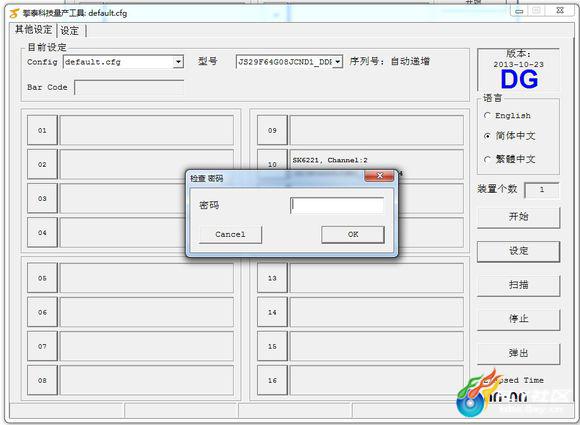Screen dimensions: 580x425
Task: Close the password check dialog
Action: pos(379,176)
